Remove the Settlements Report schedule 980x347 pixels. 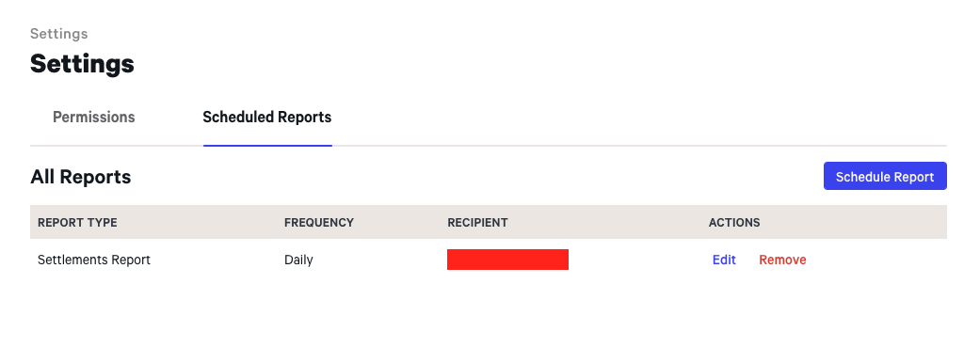click(x=782, y=260)
